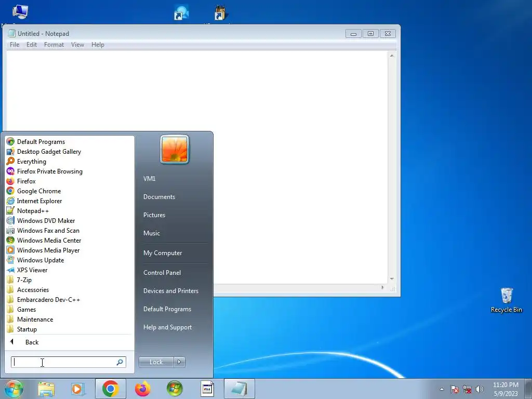This screenshot has width=532, height=399.
Task: Click the taskbar clock and date
Action: coord(506,389)
